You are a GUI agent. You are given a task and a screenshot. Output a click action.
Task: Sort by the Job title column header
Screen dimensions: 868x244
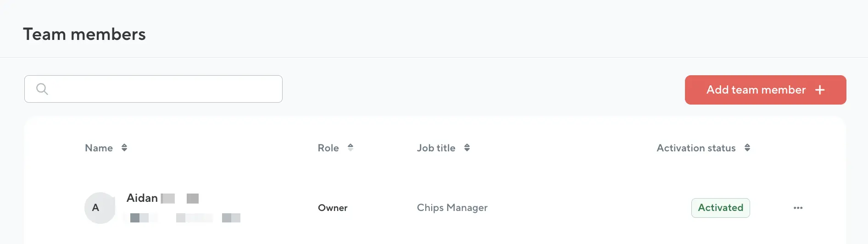pyautogui.click(x=436, y=148)
